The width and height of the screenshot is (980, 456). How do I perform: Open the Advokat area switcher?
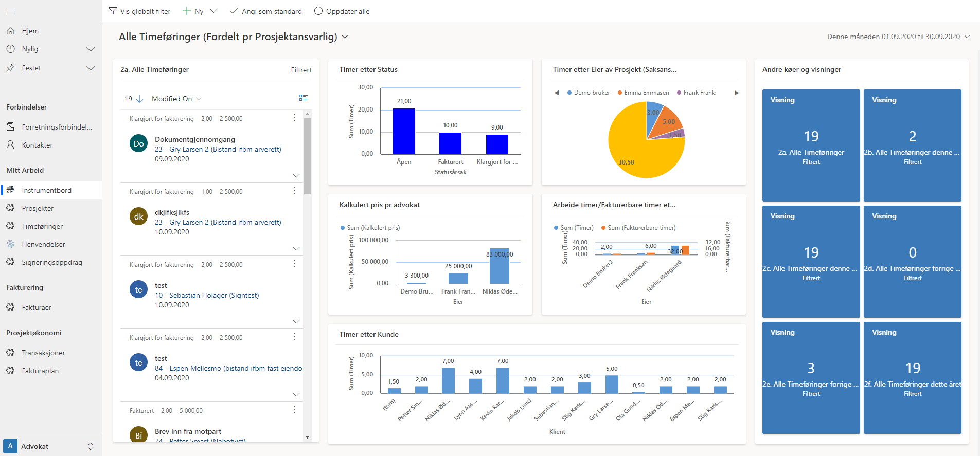[x=51, y=446]
